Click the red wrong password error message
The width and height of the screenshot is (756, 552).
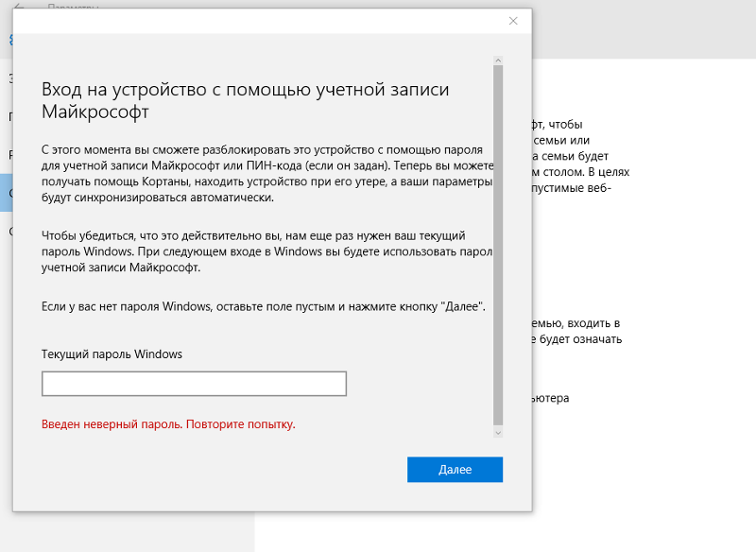pyautogui.click(x=168, y=424)
